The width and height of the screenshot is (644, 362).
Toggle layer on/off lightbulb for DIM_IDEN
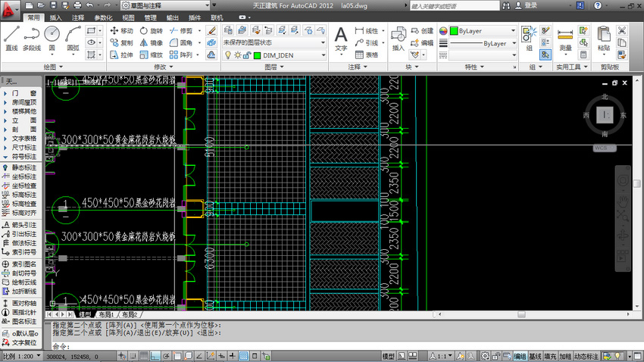[228, 55]
